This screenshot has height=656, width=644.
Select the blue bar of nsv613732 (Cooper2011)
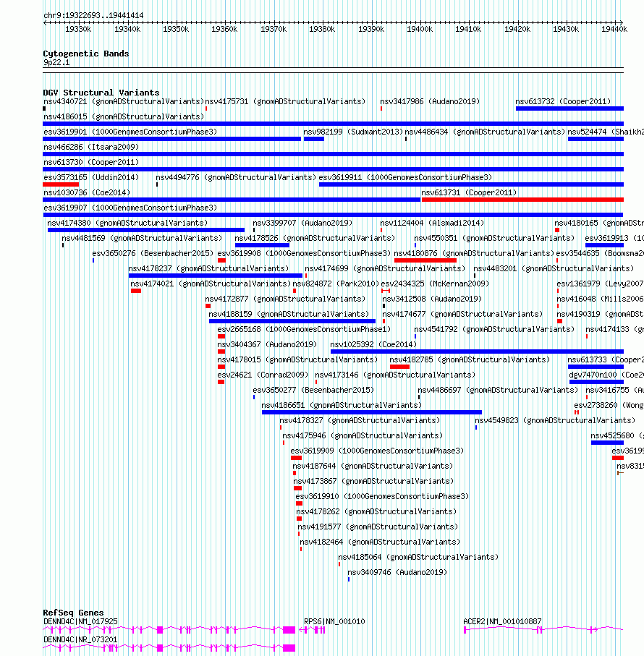click(569, 108)
